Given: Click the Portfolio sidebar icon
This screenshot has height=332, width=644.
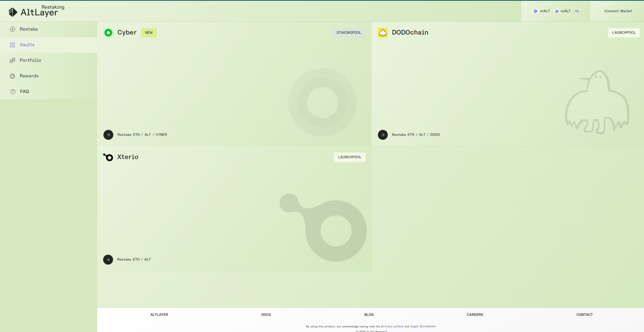Looking at the screenshot, I should 12,61.
